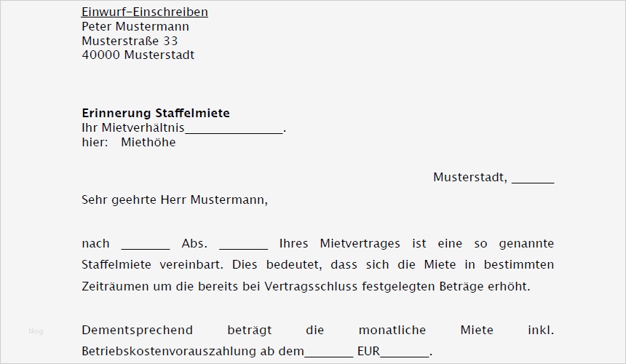Click the underlined "Einwurf-Einschreiben" heading

(x=145, y=12)
